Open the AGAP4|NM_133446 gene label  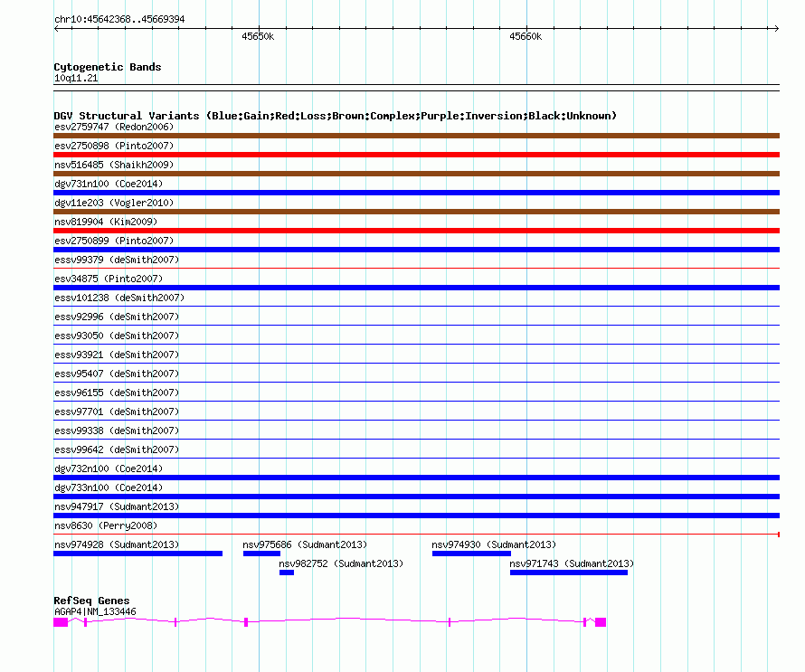point(95,611)
